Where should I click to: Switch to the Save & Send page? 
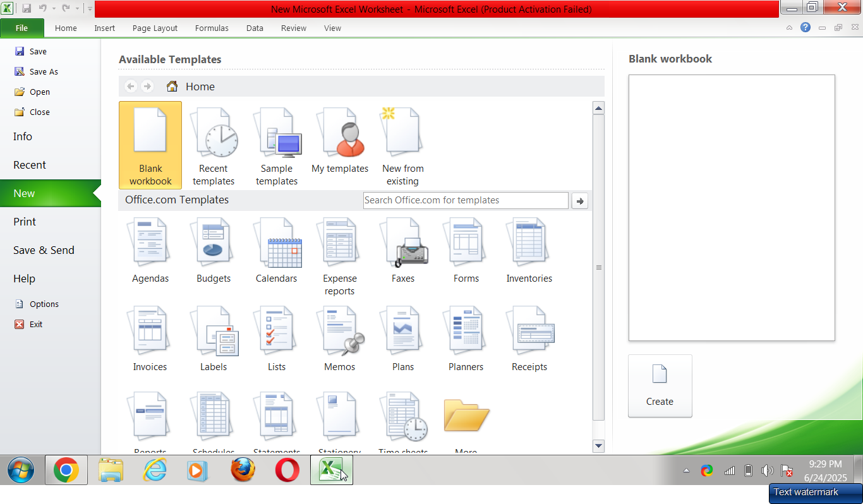50,250
